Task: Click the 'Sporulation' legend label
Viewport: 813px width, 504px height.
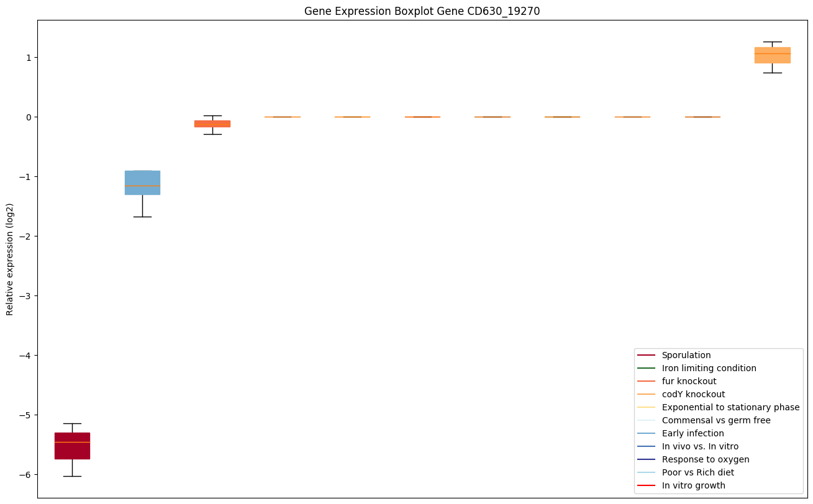Action: click(x=686, y=355)
